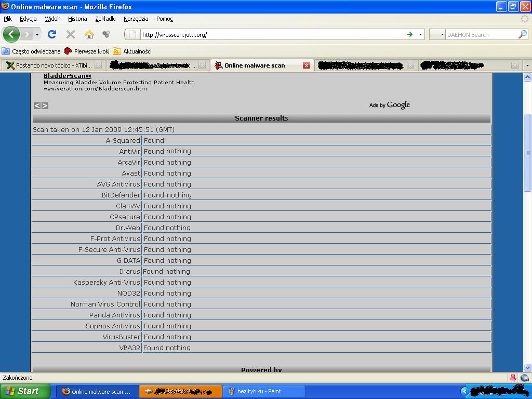This screenshot has width=532, height=399.
Task: Click Norman Virus Control row
Action: tap(261, 304)
